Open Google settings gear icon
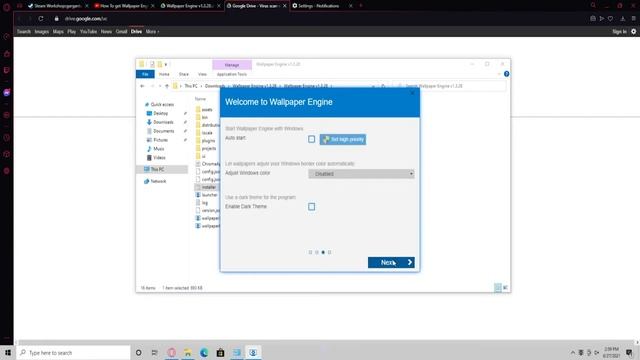 click(633, 31)
